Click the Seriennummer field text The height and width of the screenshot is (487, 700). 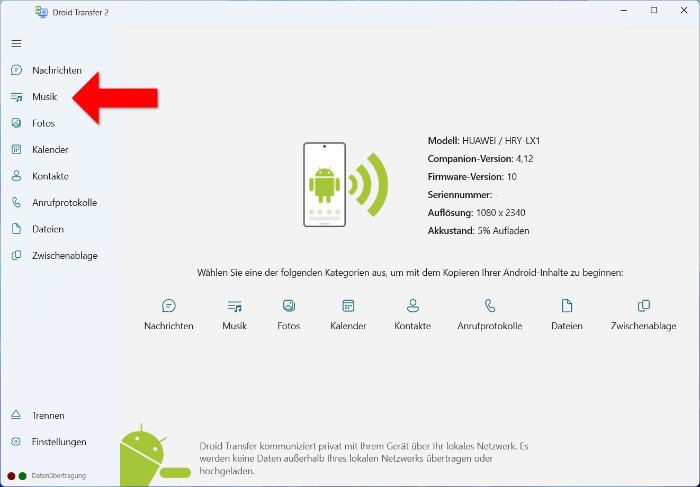click(x=463, y=195)
